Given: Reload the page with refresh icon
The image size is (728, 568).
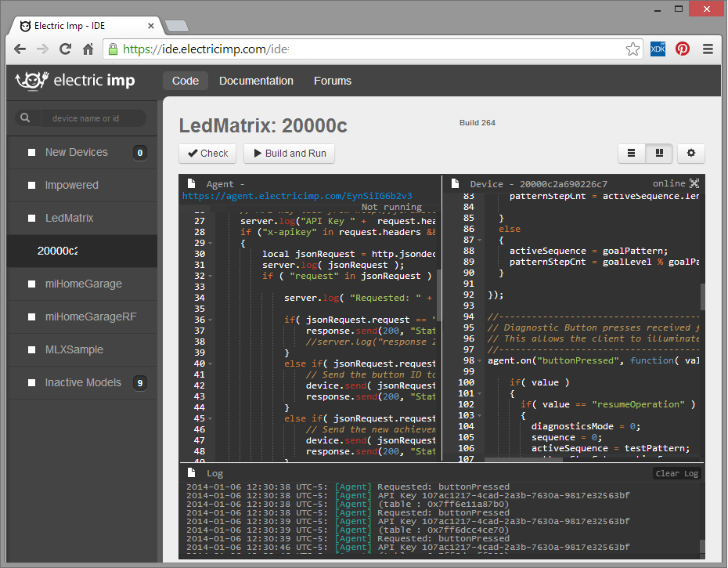Looking at the screenshot, I should [x=65, y=49].
